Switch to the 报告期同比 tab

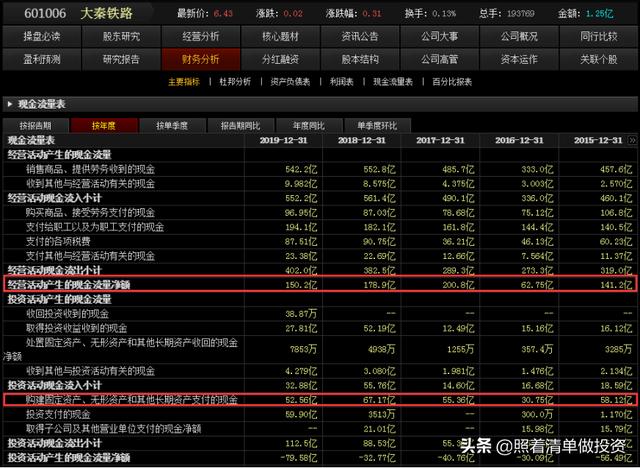pos(240,126)
